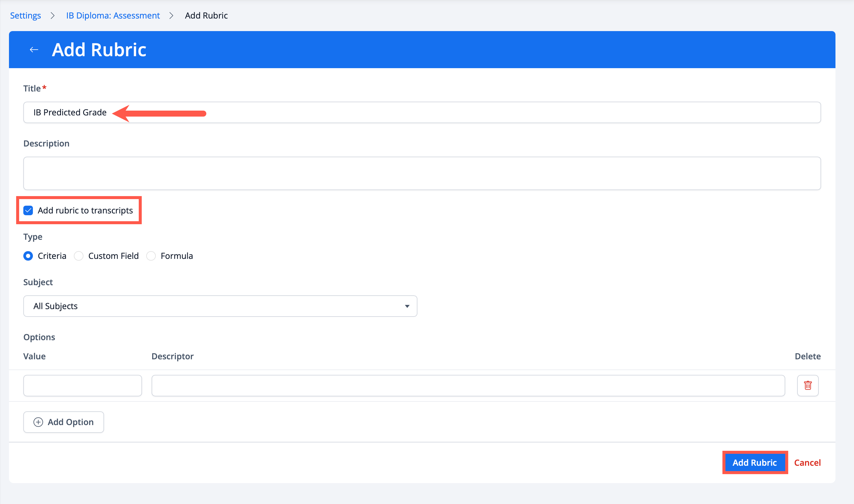Click into the Description text area
The height and width of the screenshot is (504, 854).
(422, 173)
